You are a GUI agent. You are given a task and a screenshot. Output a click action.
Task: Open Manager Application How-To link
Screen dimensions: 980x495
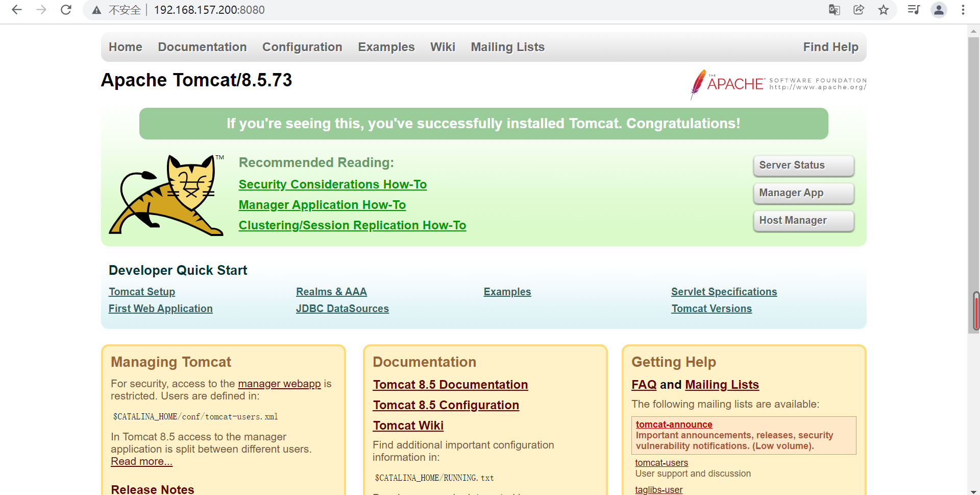point(322,205)
